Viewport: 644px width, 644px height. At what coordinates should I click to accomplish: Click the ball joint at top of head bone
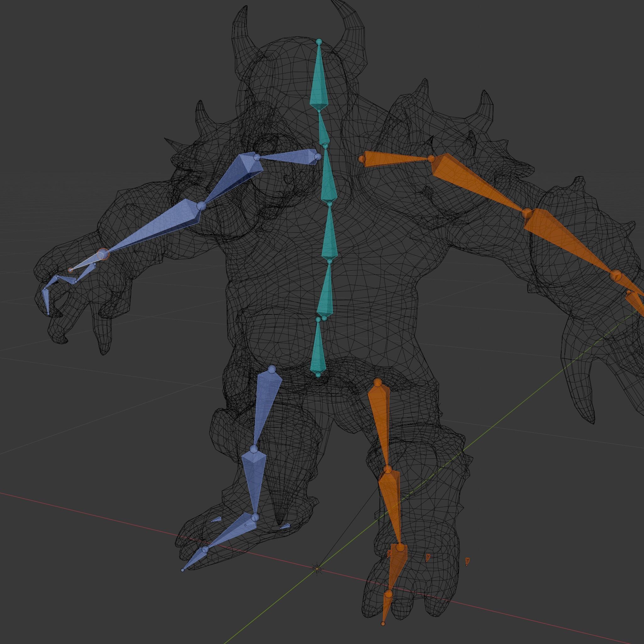coord(319,42)
